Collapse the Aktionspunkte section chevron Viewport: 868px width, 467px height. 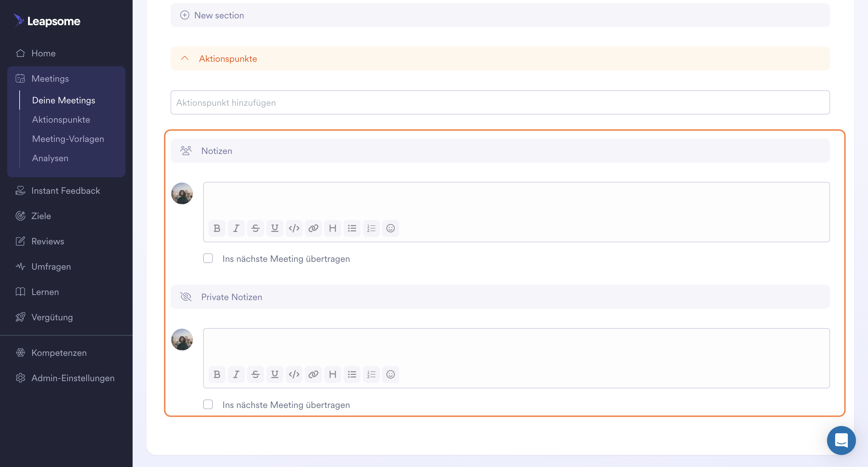(x=185, y=58)
